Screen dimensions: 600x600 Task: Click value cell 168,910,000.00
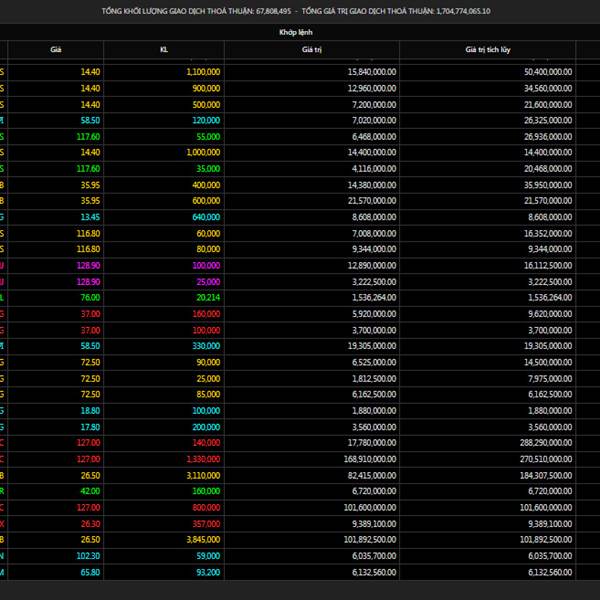tap(370, 459)
